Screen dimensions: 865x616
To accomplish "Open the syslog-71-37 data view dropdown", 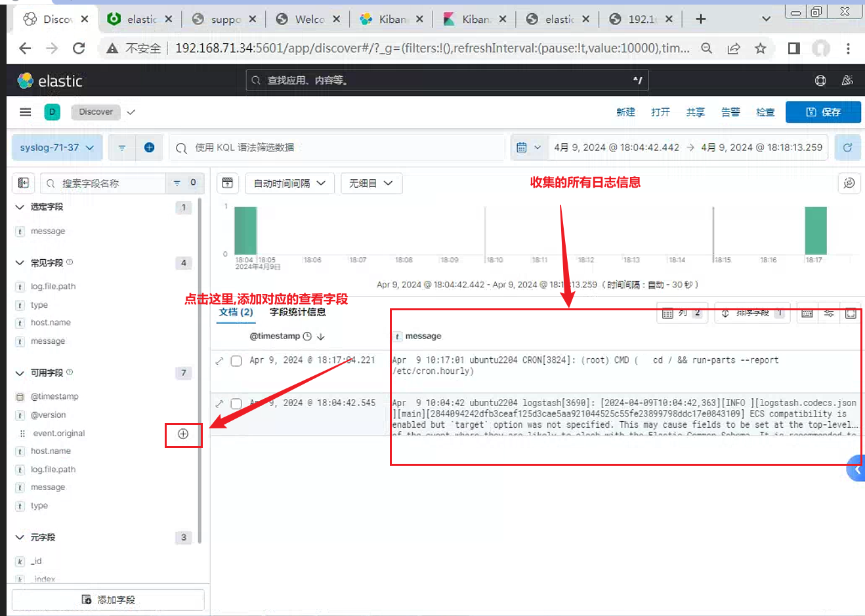I will pos(56,148).
